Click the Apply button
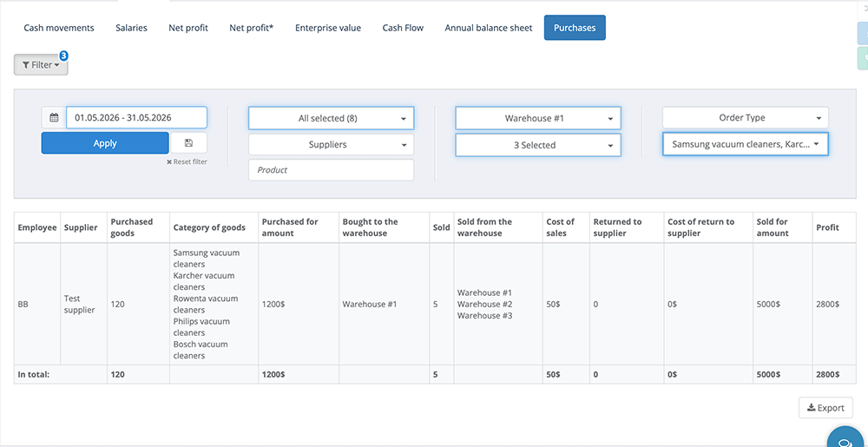 pyautogui.click(x=105, y=142)
